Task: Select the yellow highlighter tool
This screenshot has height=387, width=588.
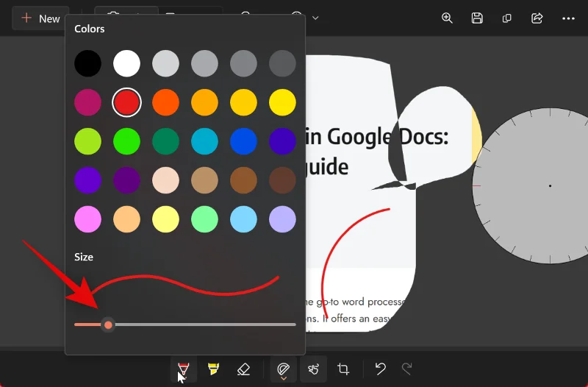Action: click(214, 369)
